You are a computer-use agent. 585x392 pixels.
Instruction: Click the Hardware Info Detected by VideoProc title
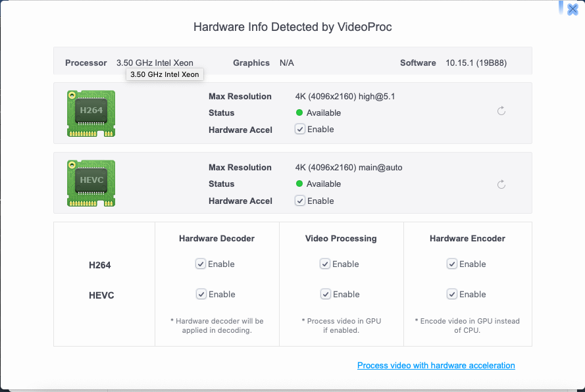(292, 27)
